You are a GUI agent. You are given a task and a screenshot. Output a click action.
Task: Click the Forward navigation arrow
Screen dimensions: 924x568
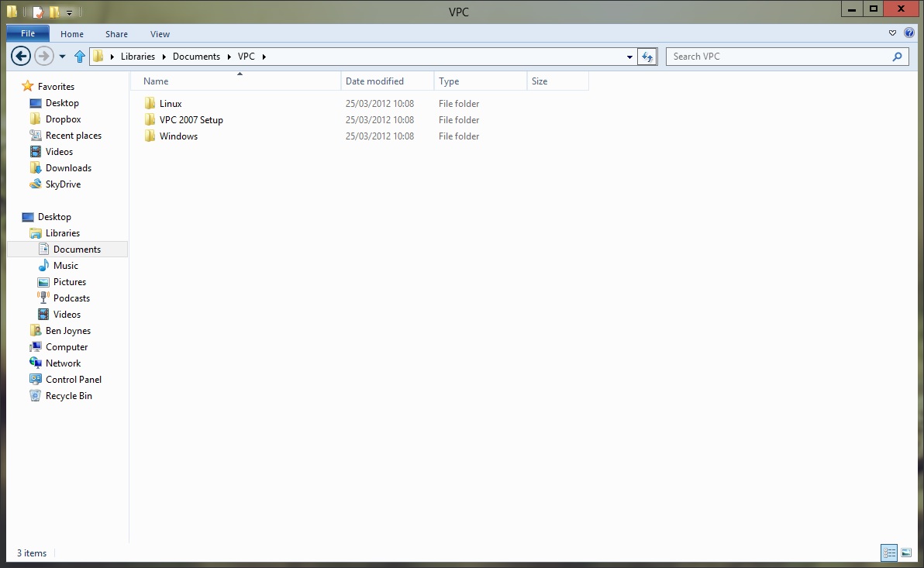coord(43,56)
